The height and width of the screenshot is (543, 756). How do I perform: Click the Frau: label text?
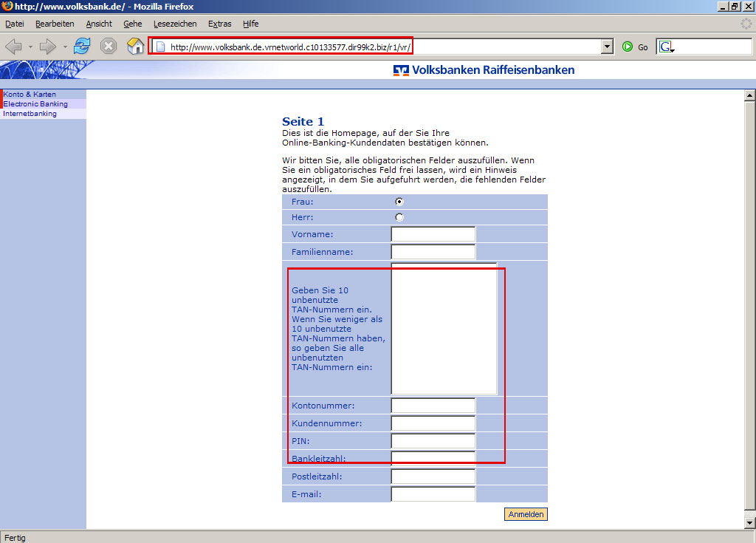[302, 202]
